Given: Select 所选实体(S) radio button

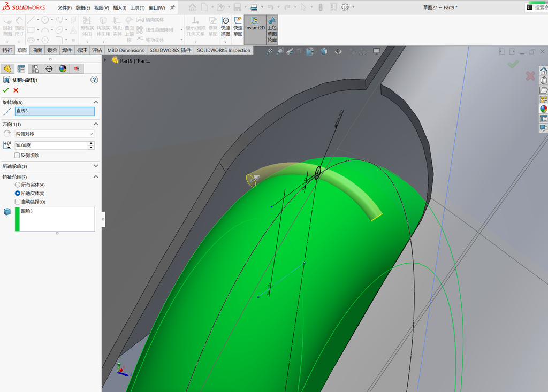Looking at the screenshot, I should coord(18,193).
